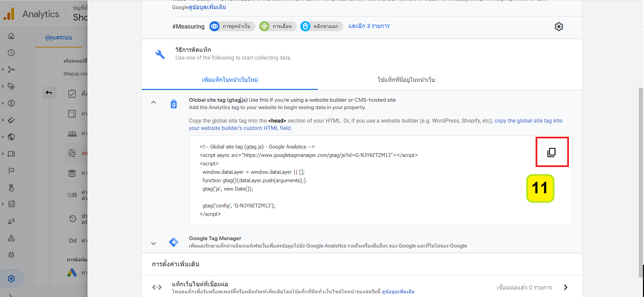The width and height of the screenshot is (644, 297).
Task: Select the ผู้ดูแลระบบ admin tab
Action: click(x=59, y=38)
